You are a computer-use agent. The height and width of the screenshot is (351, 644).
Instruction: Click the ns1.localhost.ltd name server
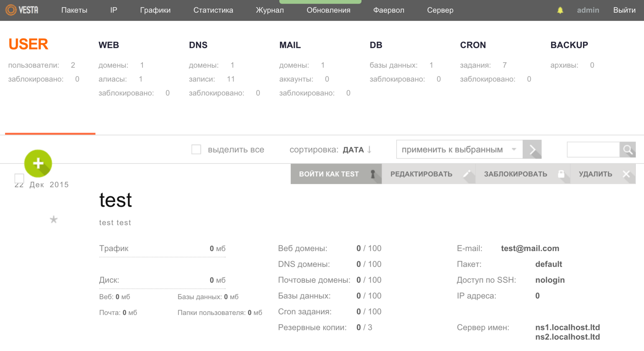(568, 327)
